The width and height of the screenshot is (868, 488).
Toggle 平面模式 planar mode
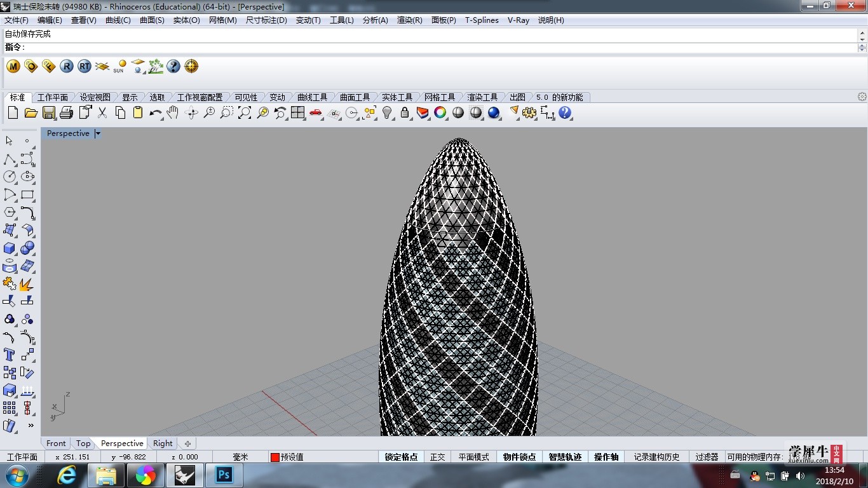click(x=473, y=457)
